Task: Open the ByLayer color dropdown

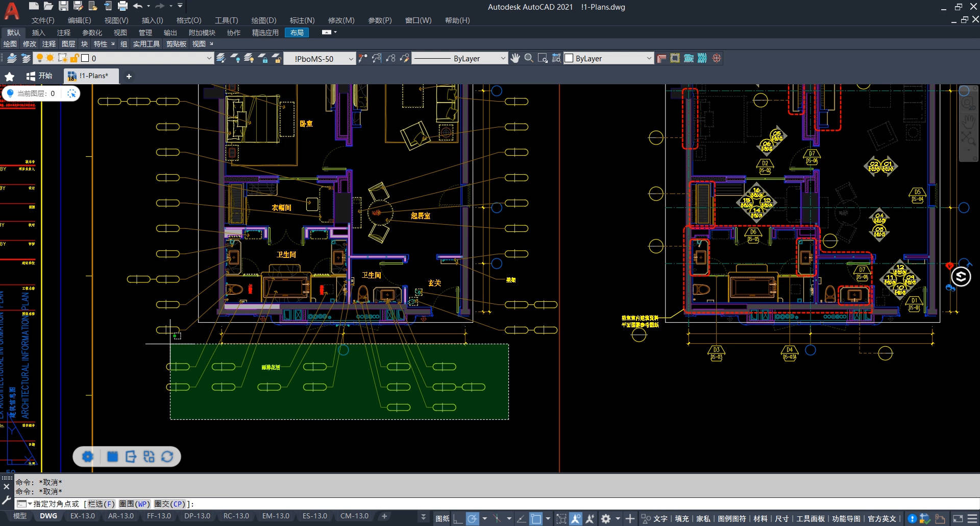Action: [649, 58]
